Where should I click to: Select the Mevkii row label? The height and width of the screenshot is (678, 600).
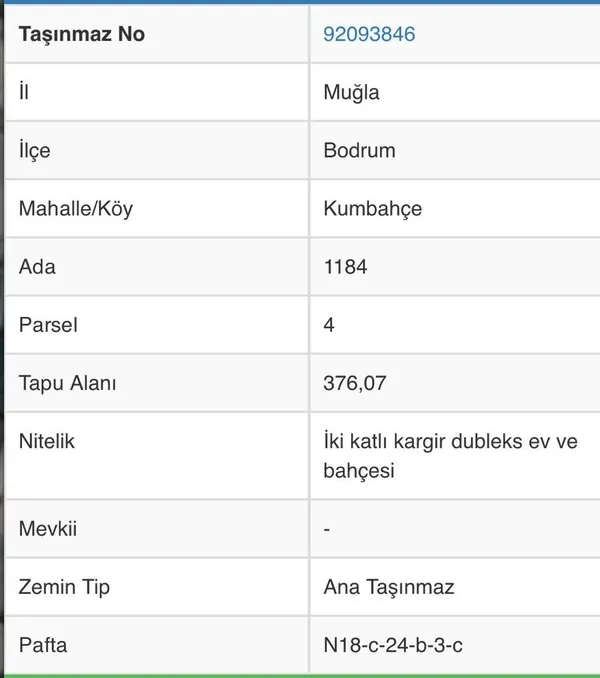47,528
